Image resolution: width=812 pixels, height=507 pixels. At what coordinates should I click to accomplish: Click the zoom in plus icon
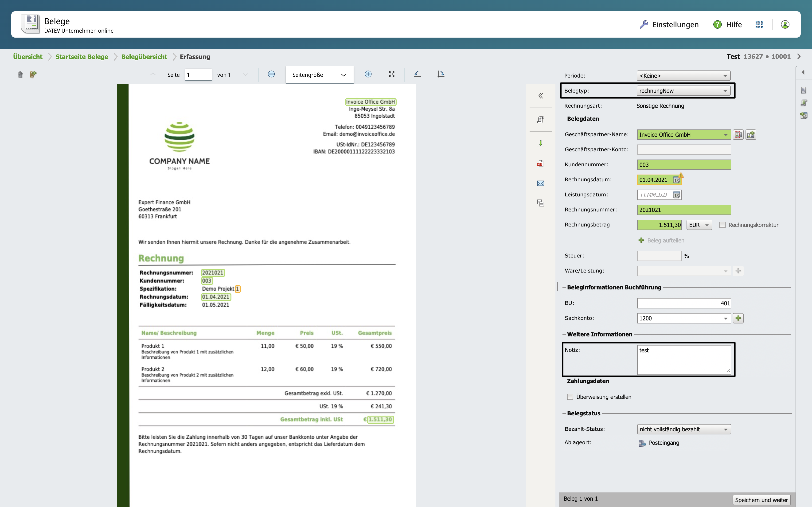[x=368, y=74]
